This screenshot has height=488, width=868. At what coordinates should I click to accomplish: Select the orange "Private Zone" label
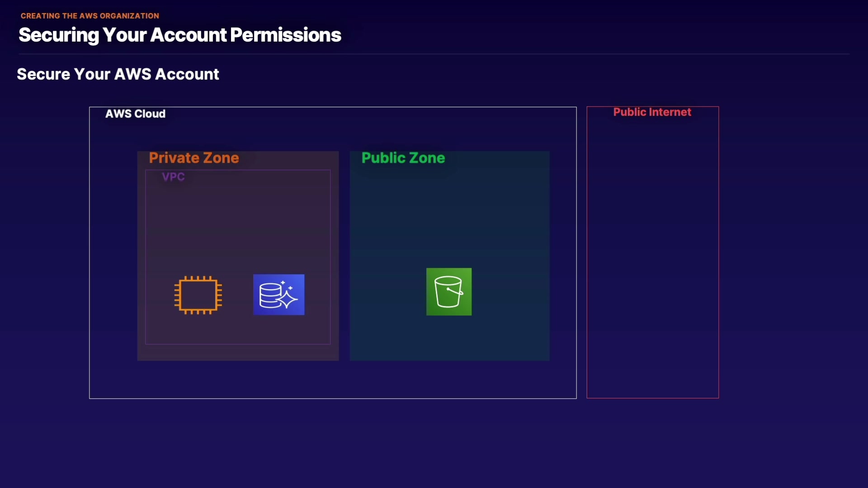pyautogui.click(x=194, y=158)
